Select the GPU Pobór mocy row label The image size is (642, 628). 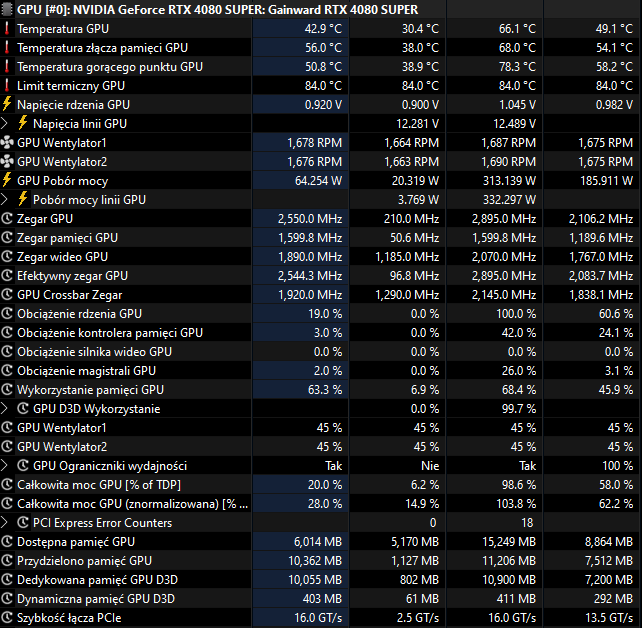click(x=63, y=181)
